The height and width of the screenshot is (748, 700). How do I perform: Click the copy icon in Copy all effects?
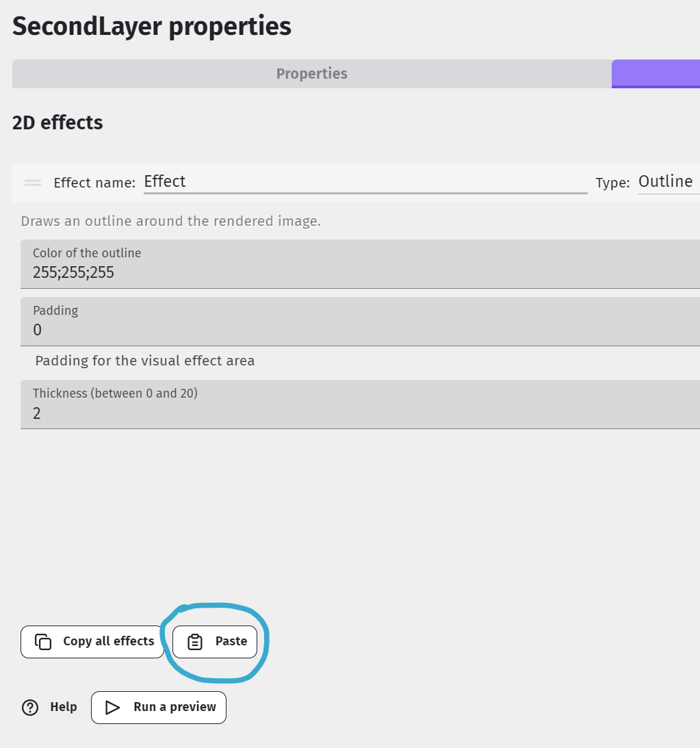click(43, 642)
